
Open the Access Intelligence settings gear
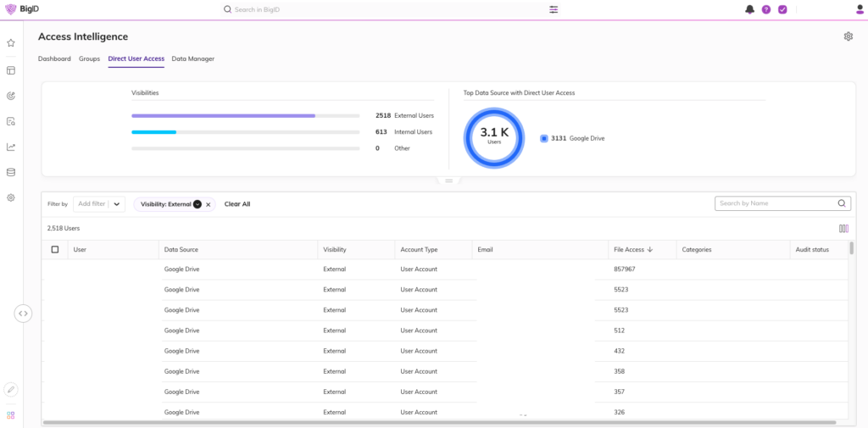coord(848,36)
